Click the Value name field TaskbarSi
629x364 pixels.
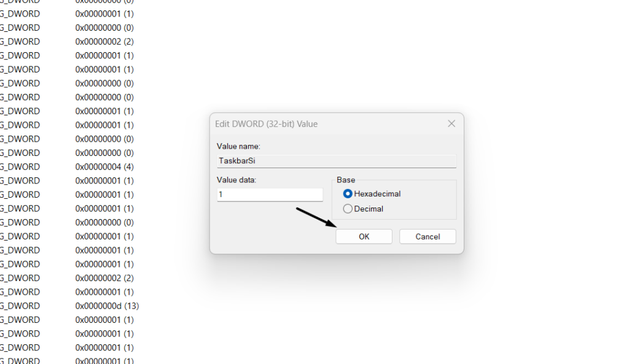pyautogui.click(x=337, y=161)
